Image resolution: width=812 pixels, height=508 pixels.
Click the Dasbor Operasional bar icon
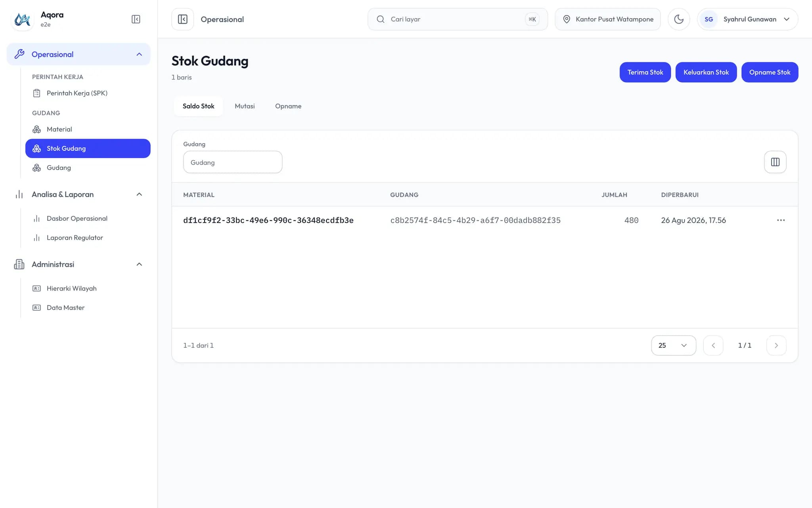[x=36, y=219]
